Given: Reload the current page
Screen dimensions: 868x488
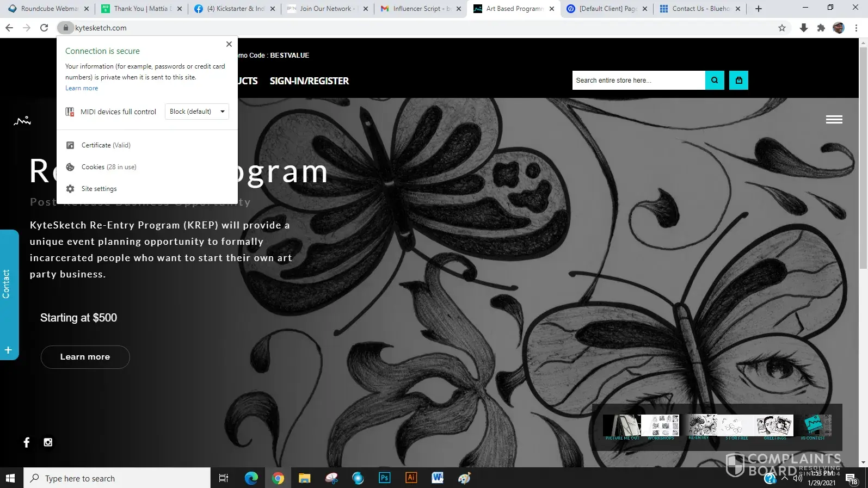Looking at the screenshot, I should tap(44, 28).
